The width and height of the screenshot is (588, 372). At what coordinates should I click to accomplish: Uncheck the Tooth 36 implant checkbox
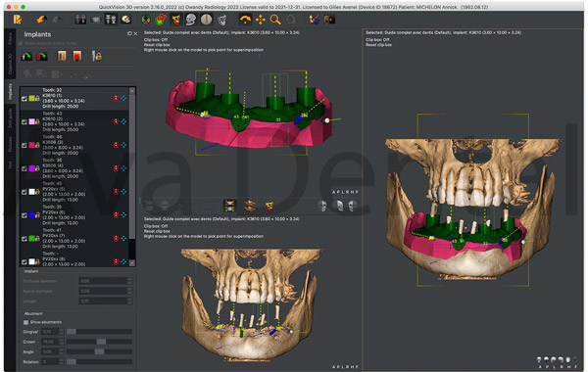pyautogui.click(x=24, y=168)
